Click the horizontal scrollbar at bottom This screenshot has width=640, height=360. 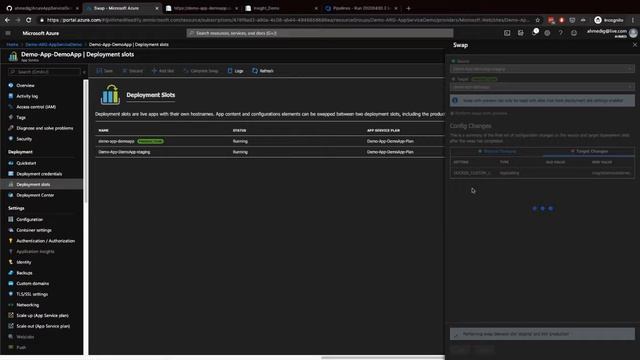point(383,358)
